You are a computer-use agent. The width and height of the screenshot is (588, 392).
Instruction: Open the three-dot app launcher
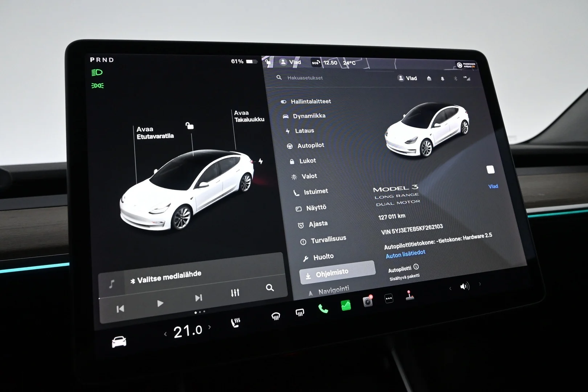pos(389,299)
